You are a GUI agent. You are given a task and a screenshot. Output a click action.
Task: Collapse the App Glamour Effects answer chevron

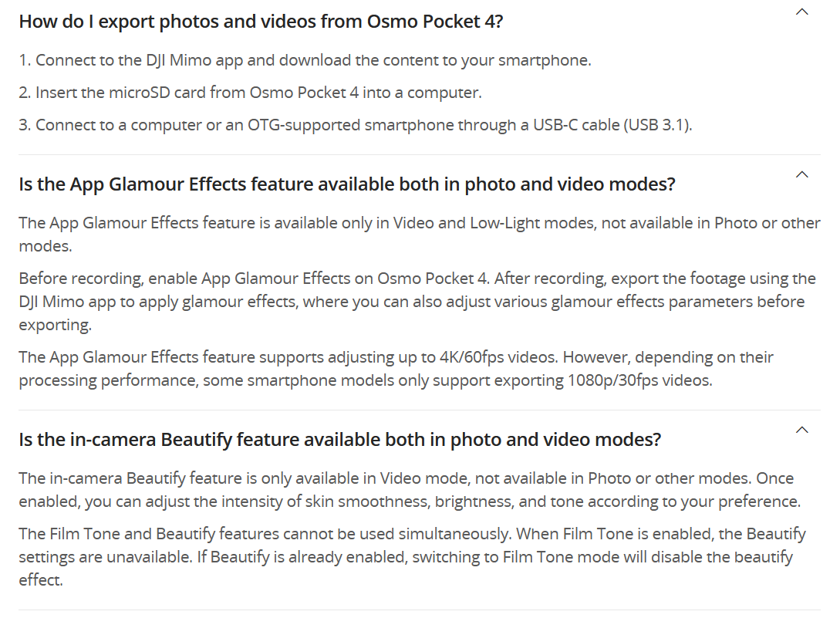point(802,174)
